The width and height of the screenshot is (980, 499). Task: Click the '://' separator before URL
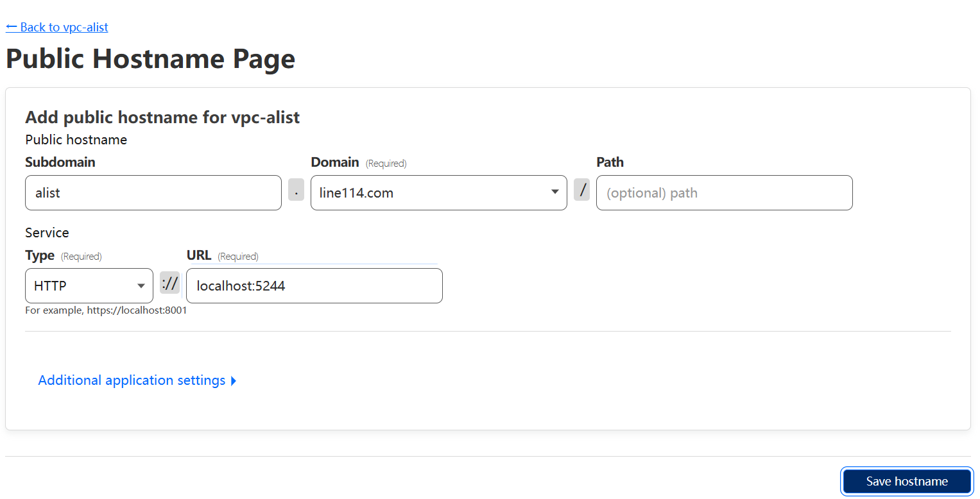point(170,283)
